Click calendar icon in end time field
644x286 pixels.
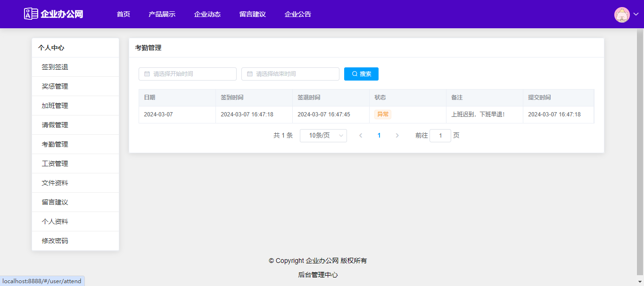click(x=249, y=74)
